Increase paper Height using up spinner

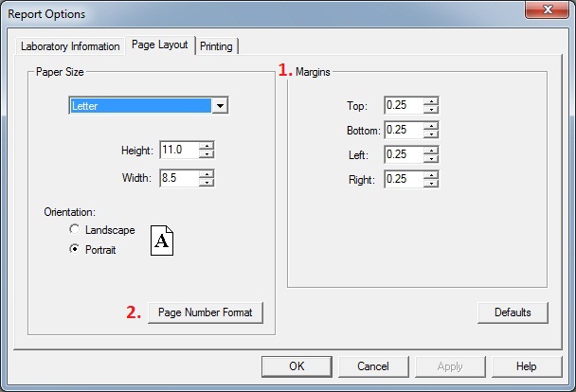(207, 146)
